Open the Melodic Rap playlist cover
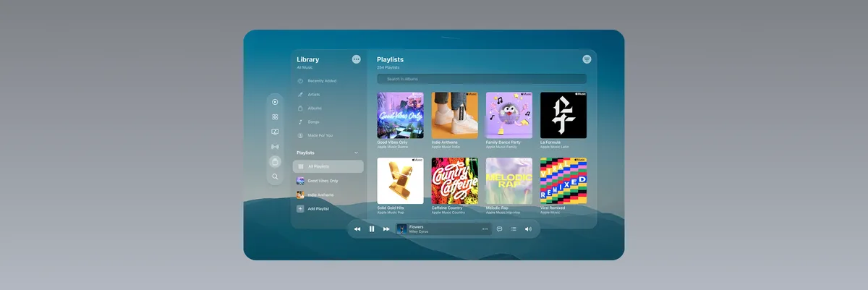 click(x=509, y=181)
